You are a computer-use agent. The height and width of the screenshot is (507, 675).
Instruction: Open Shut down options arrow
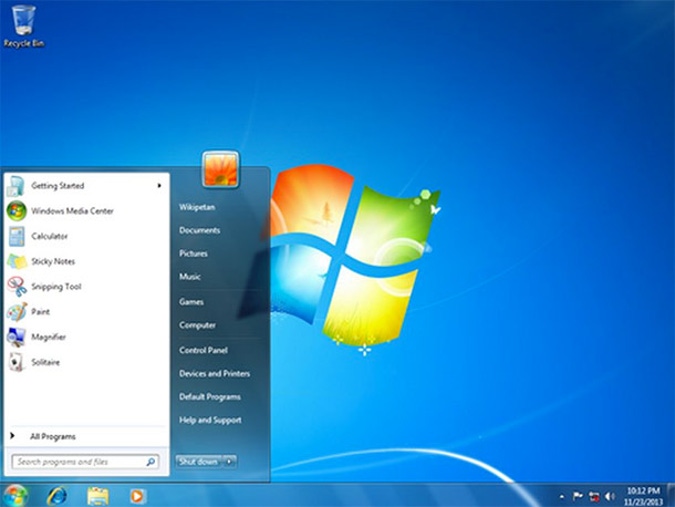229,461
